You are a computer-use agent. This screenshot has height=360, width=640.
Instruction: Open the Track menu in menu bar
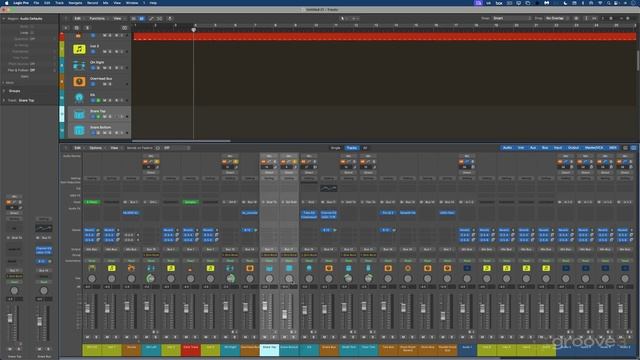pos(59,3)
